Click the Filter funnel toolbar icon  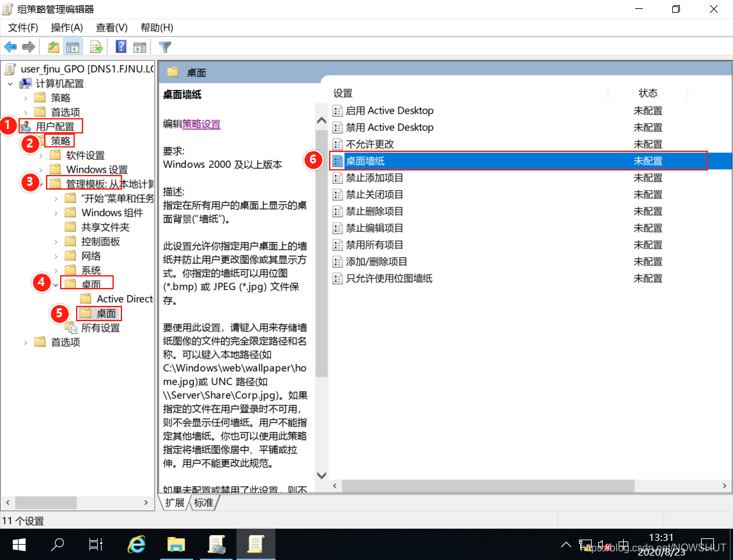(x=165, y=47)
